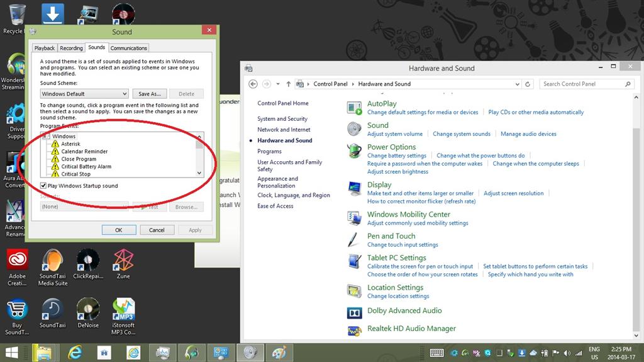Toggle the Play Windows Startup sound checkbox
The image size is (644, 362).
[x=43, y=186]
